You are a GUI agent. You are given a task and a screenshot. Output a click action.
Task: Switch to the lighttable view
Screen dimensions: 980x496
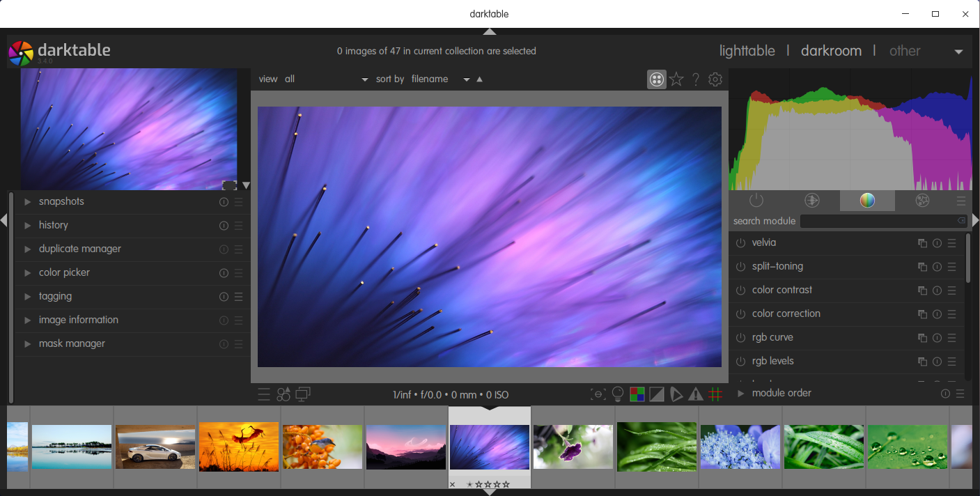[747, 51]
